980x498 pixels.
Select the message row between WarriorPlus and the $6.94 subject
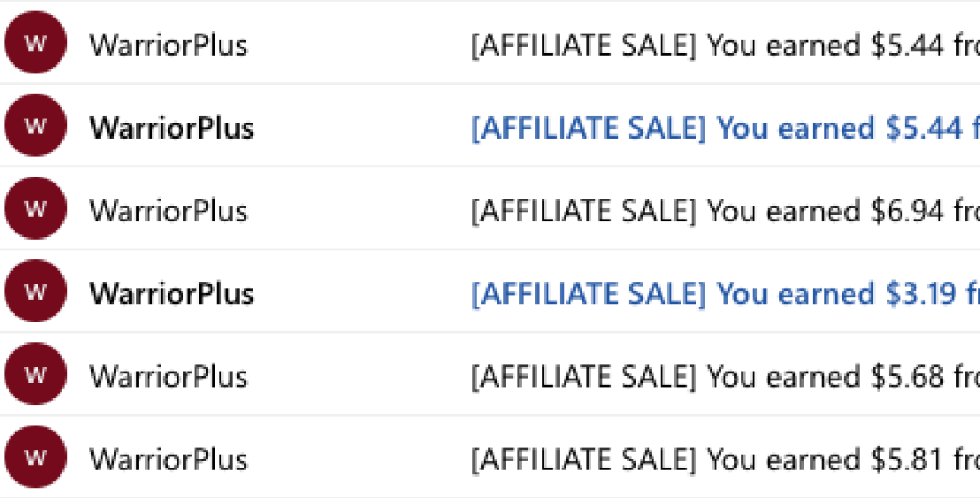(490, 208)
